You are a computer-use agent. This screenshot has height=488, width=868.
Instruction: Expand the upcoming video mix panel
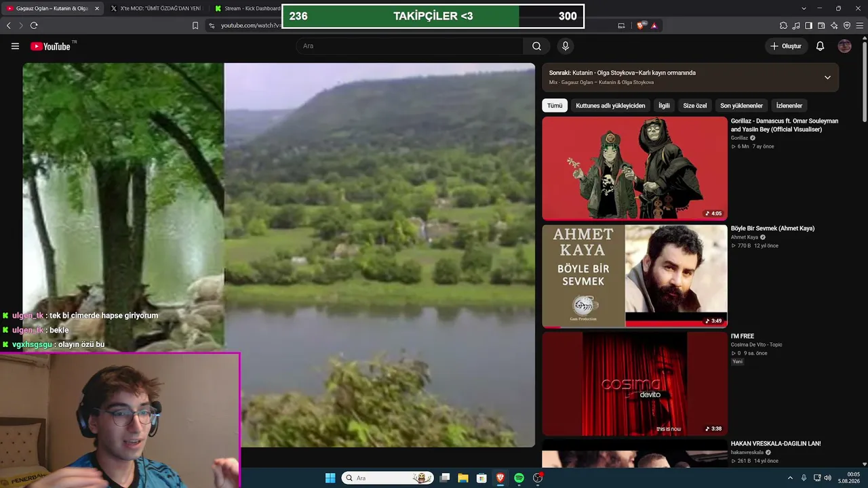click(x=827, y=77)
